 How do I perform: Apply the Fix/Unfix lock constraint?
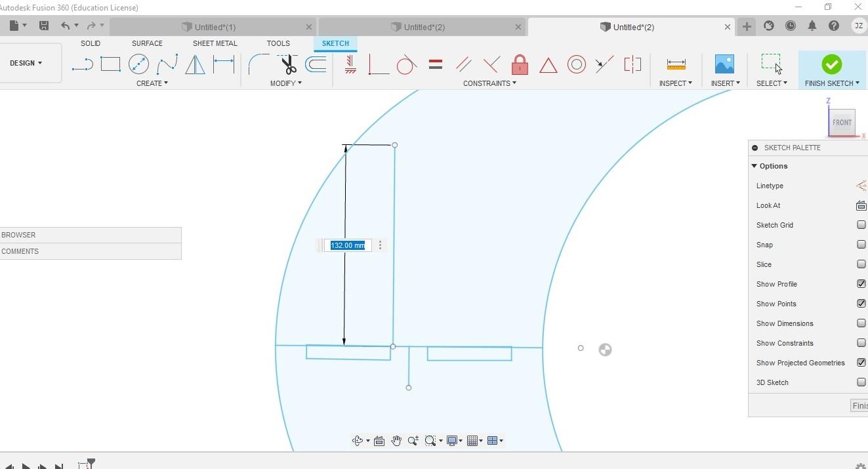(x=520, y=64)
